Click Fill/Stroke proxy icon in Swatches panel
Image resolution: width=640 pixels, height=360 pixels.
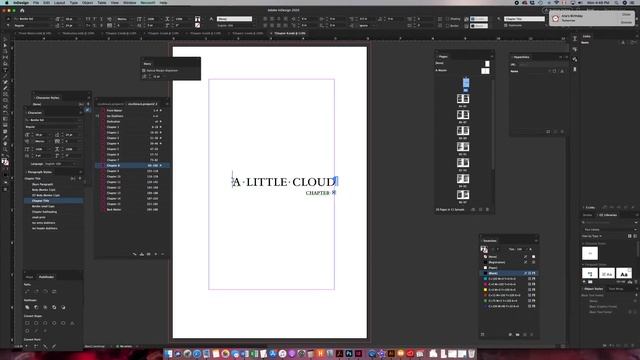click(484, 249)
